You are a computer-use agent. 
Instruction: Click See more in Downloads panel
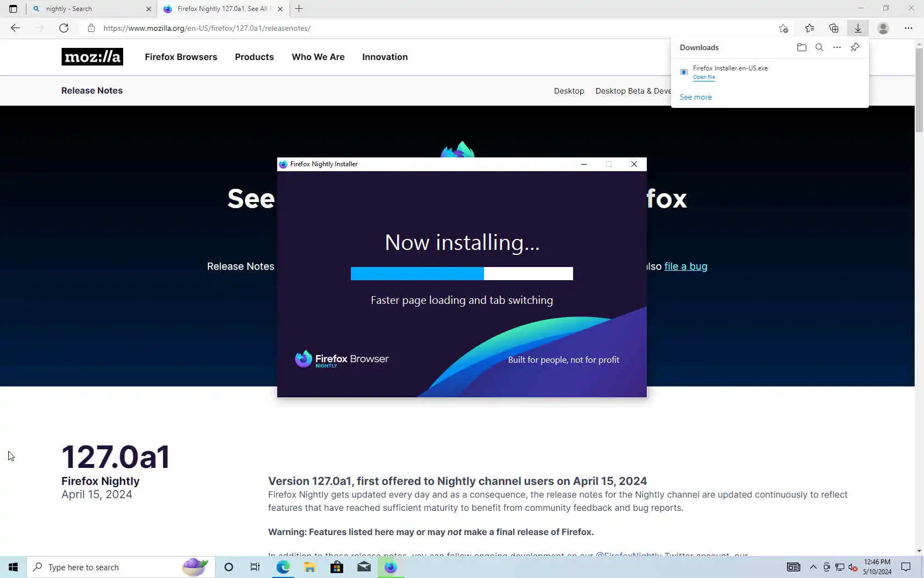696,97
